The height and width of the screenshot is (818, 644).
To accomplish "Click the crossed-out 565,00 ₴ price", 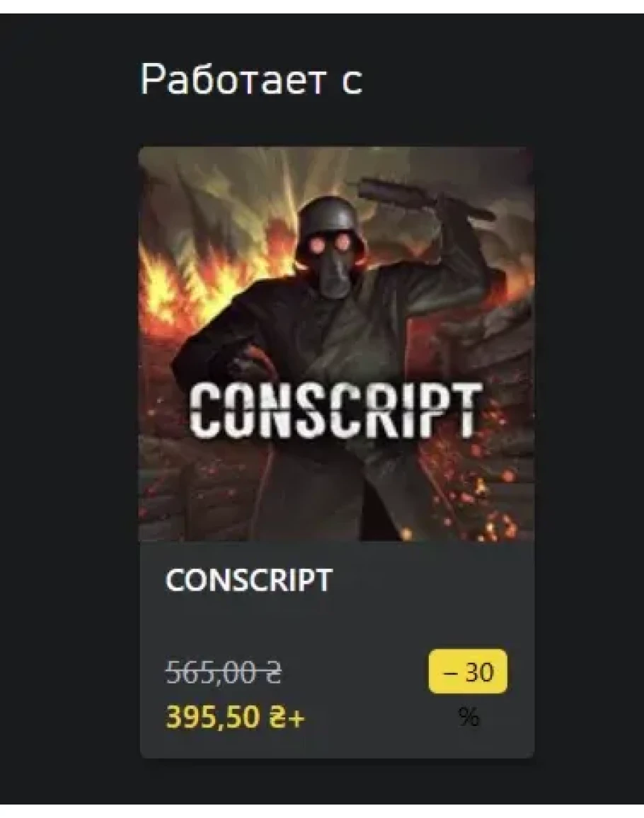I will pos(224,672).
